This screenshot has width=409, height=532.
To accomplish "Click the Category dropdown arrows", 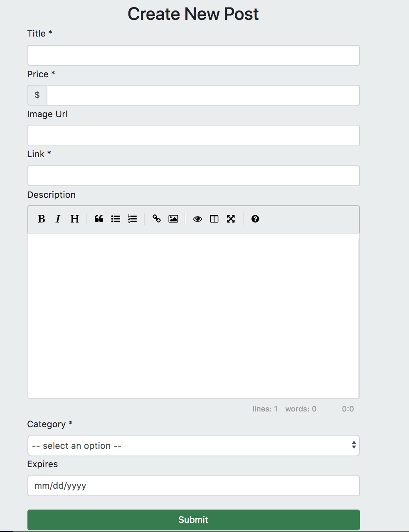I will [354, 445].
